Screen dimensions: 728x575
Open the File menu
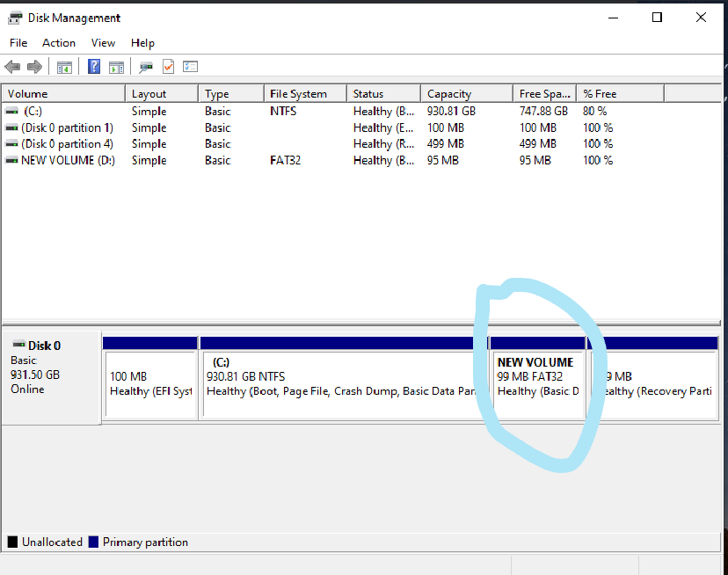pyautogui.click(x=18, y=43)
